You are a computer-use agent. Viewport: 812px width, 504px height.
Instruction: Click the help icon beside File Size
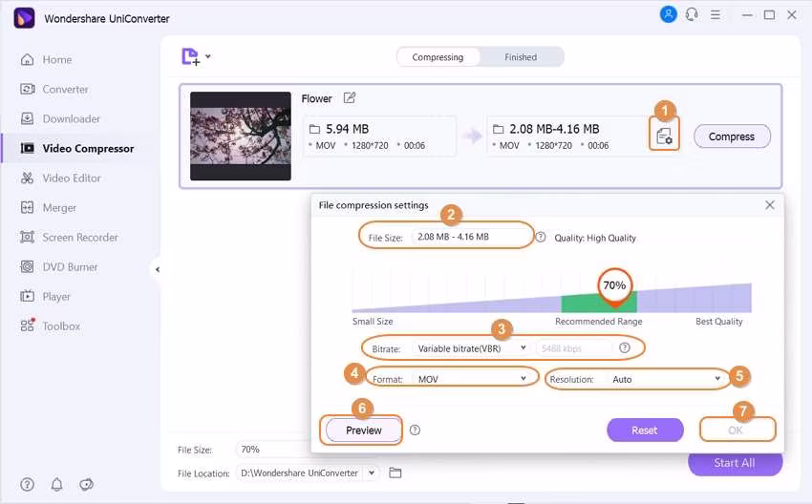click(541, 237)
